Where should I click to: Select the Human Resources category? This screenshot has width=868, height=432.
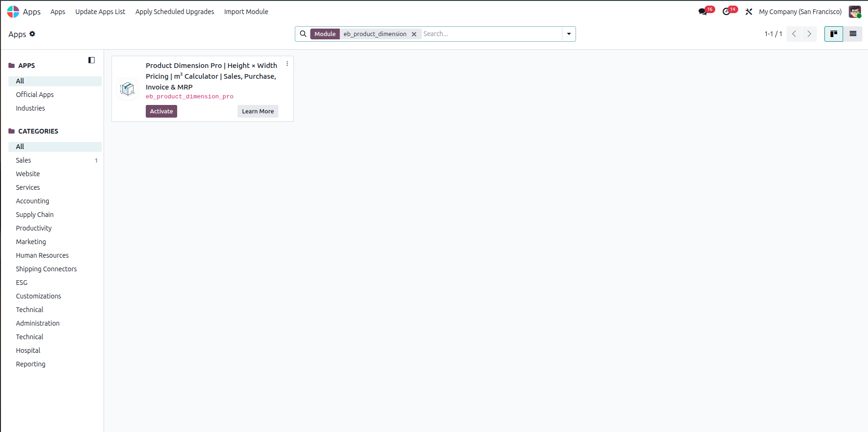coord(55,255)
